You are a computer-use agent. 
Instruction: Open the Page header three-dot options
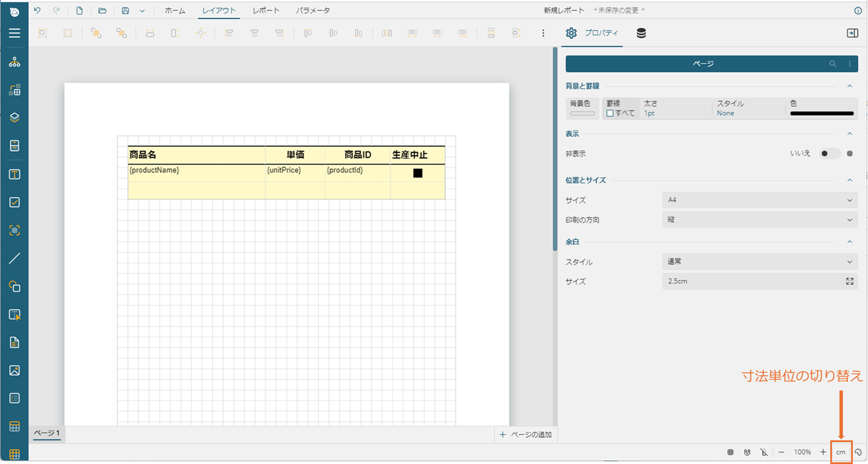click(x=850, y=64)
